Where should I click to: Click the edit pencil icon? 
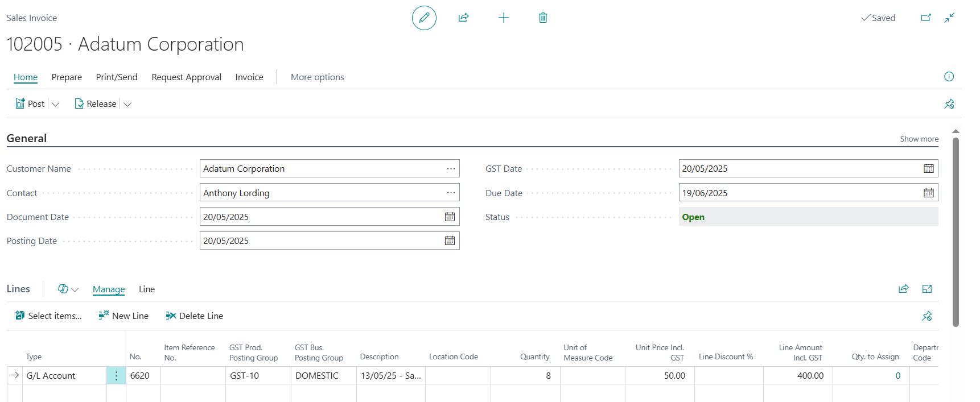[x=424, y=18]
